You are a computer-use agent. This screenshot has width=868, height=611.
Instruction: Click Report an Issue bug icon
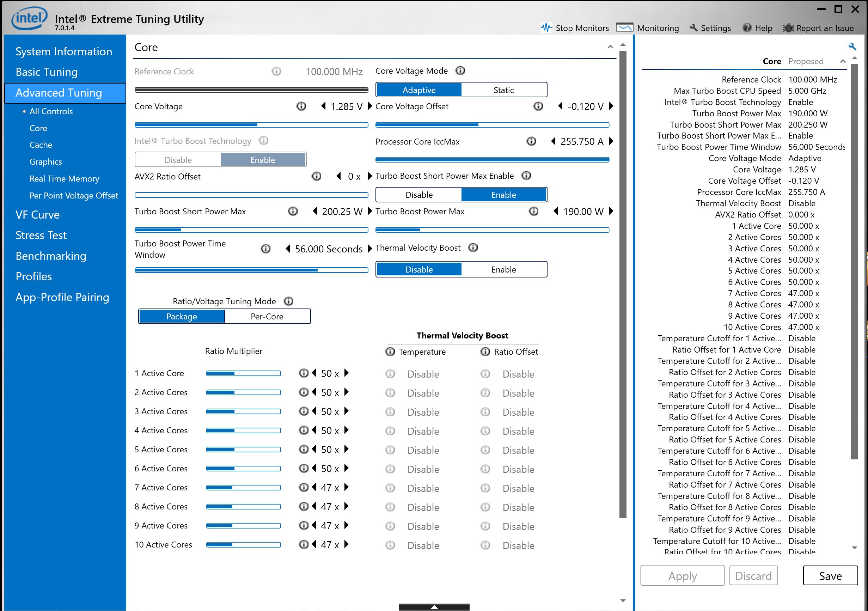pos(788,28)
